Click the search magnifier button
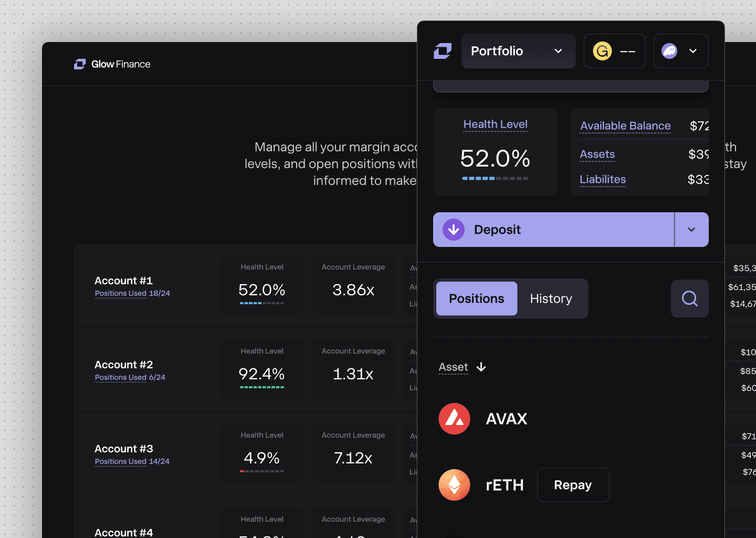756x538 pixels. (x=690, y=298)
